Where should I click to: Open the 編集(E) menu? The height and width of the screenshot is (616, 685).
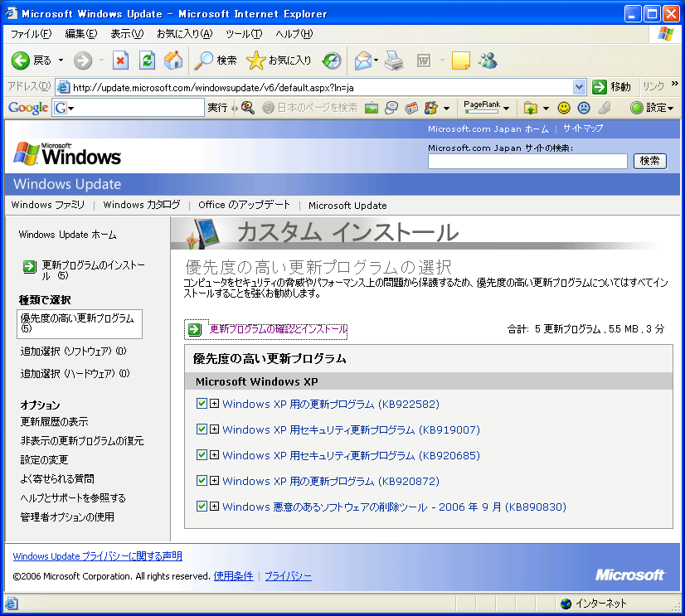tap(80, 34)
